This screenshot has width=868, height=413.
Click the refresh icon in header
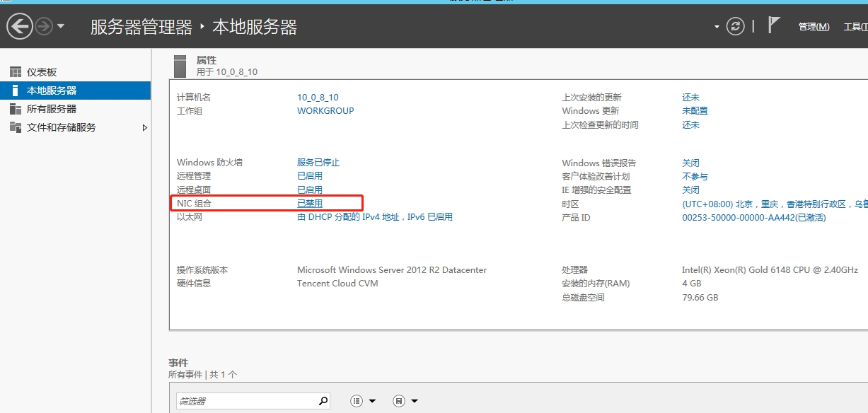(x=736, y=26)
